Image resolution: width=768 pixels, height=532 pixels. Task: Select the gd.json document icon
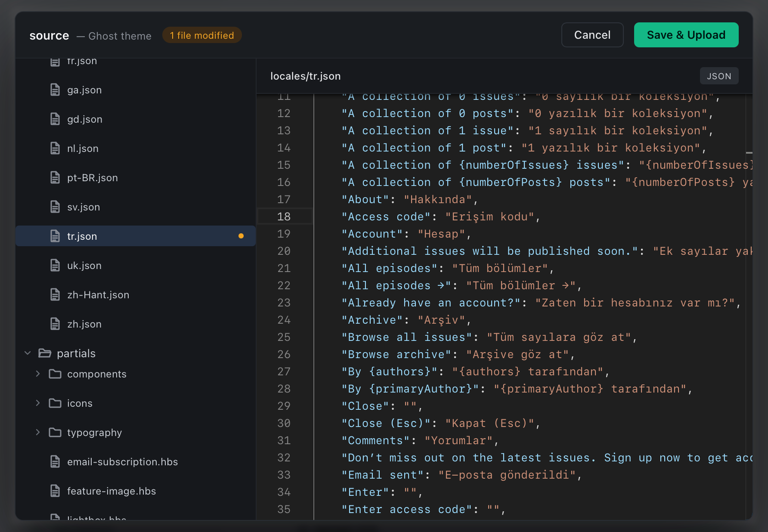pos(55,119)
